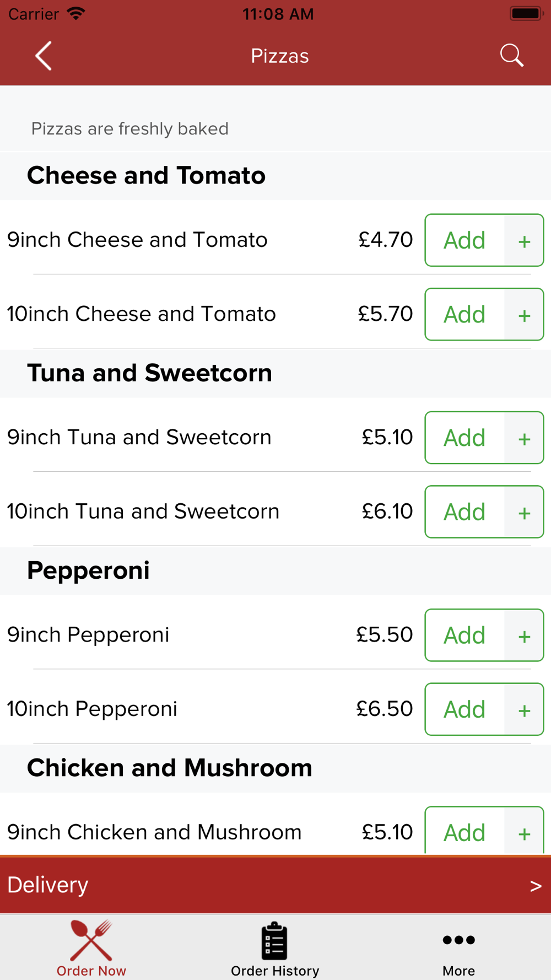Screen dimensions: 551x980
Task: Open the Order Now fork and spoon tab
Action: pos(91,948)
